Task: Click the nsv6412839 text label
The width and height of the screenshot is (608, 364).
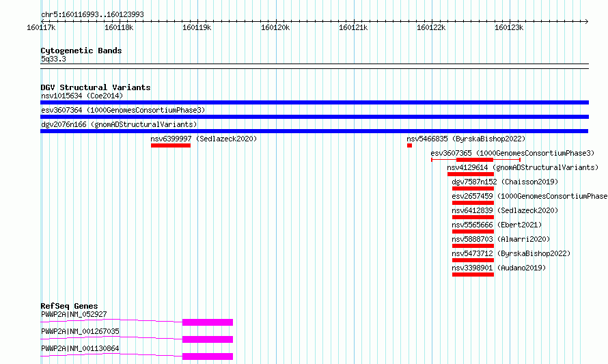Action: tap(472, 210)
